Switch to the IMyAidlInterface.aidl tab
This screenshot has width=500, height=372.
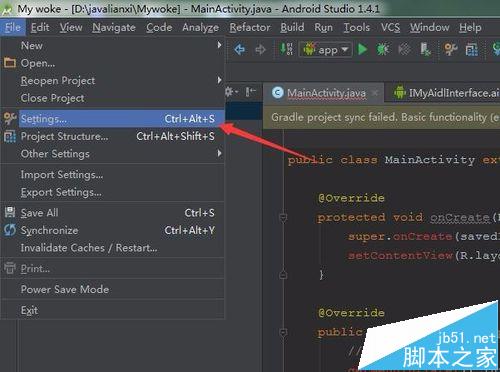[443, 93]
